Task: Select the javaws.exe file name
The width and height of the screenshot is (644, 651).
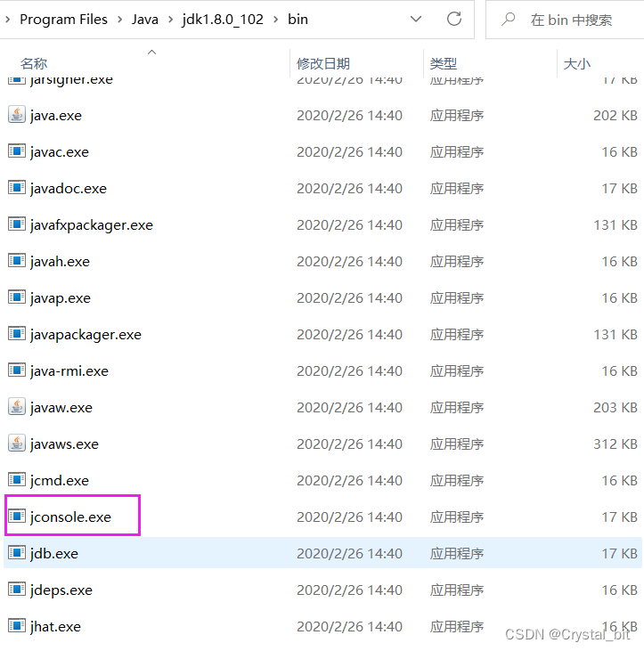Action: (x=64, y=444)
